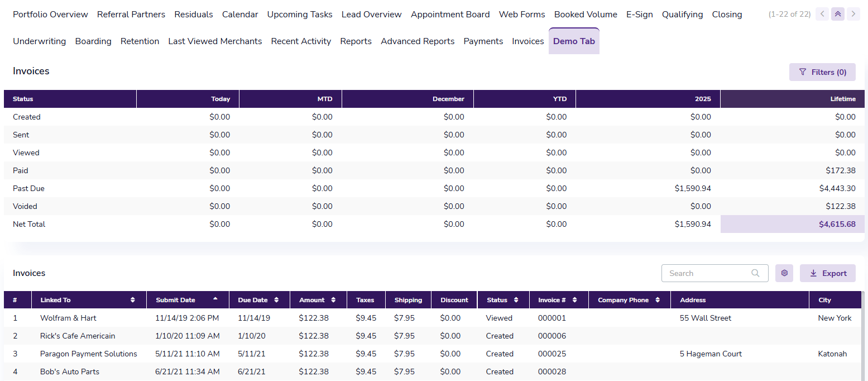
Task: Sort by the Linked To column arrows
Action: coord(133,300)
